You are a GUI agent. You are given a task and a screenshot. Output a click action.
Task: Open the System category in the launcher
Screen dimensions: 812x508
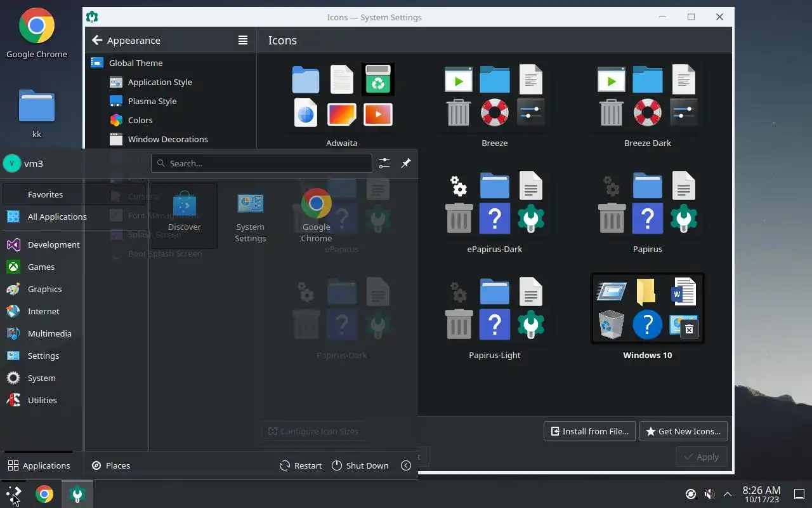(75, 378)
